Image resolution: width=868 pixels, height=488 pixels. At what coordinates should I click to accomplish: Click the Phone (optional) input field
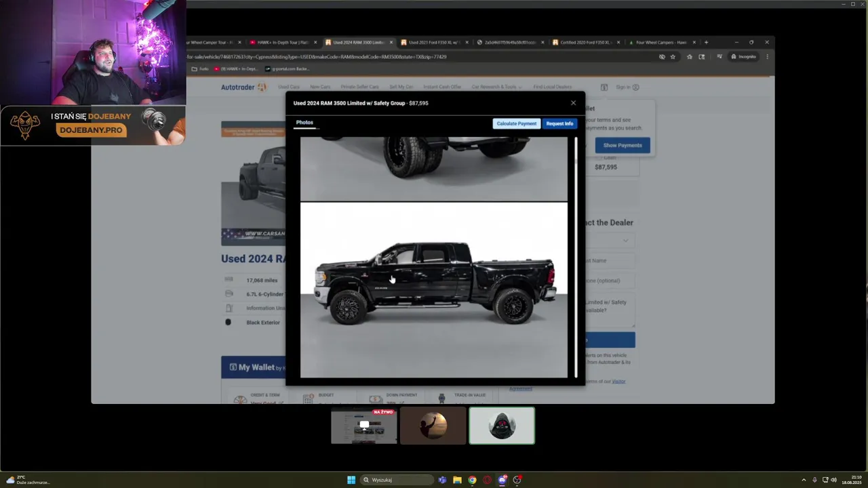(x=610, y=281)
